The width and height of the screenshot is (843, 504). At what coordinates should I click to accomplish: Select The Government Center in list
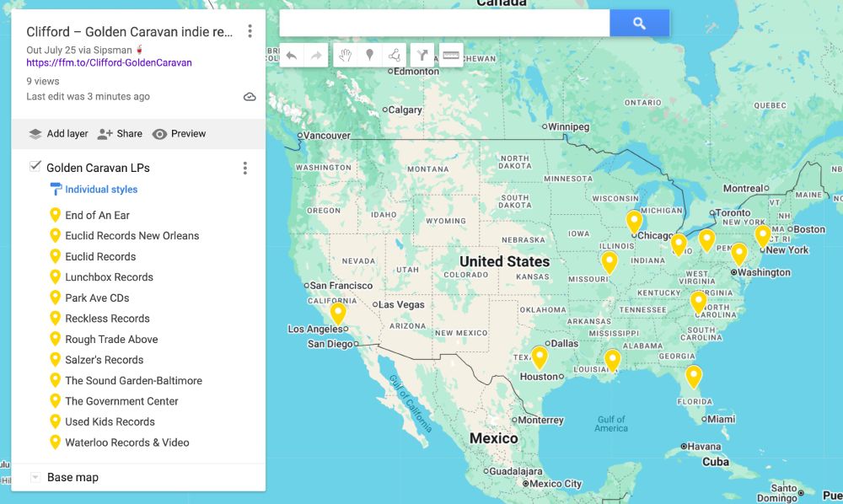click(121, 401)
